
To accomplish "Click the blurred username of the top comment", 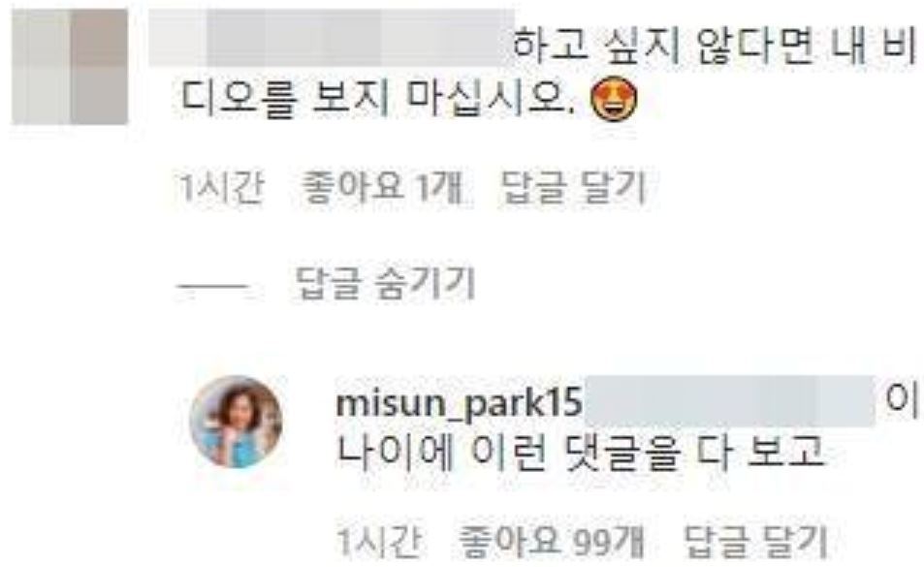I will point(332,38).
